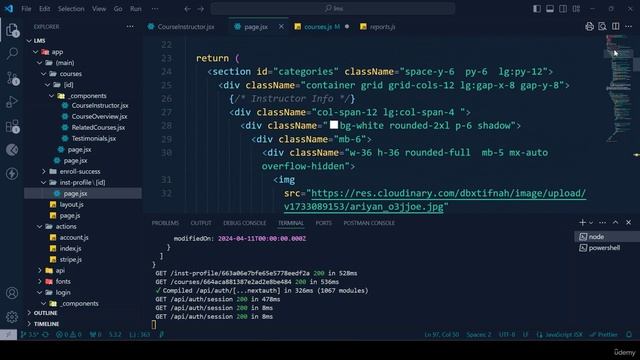Open the Search view icon

tap(12, 53)
